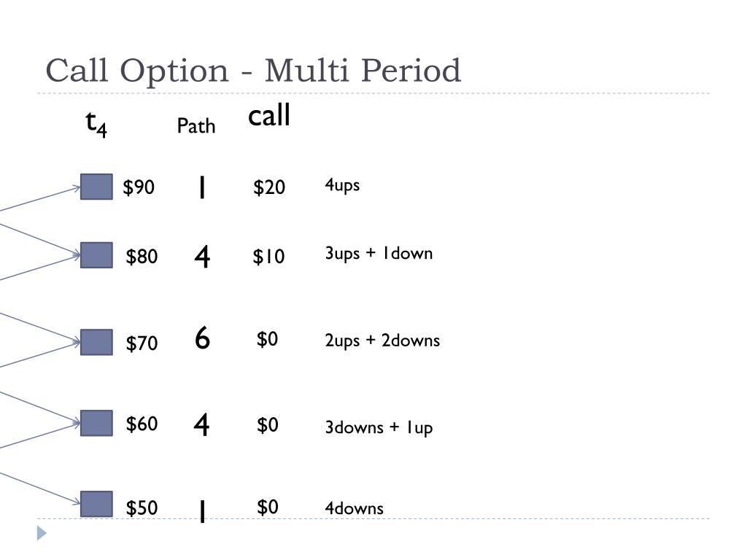
Task: Click the blue square node beside $50
Action: pyautogui.click(x=97, y=504)
